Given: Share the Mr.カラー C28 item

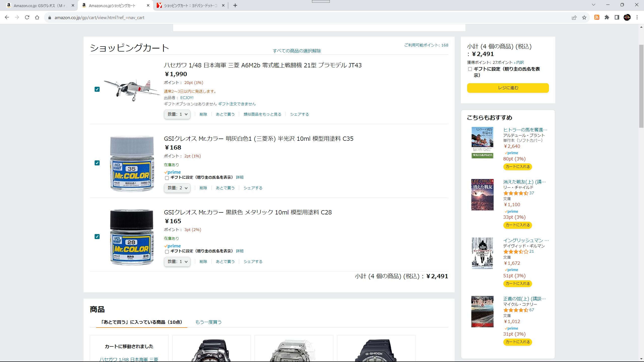Looking at the screenshot, I should (253, 261).
